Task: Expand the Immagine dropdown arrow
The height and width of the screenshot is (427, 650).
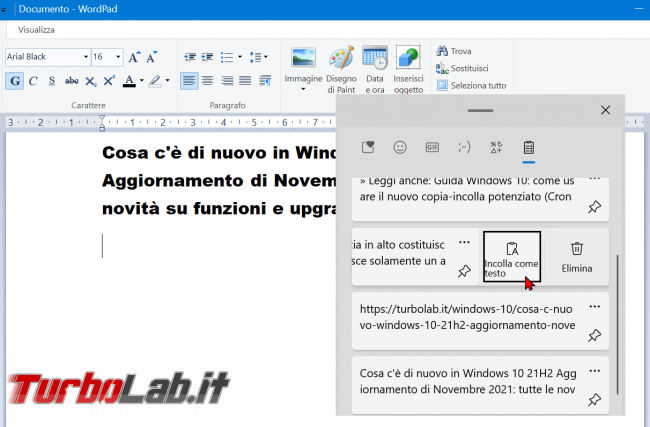Action: coord(303,89)
